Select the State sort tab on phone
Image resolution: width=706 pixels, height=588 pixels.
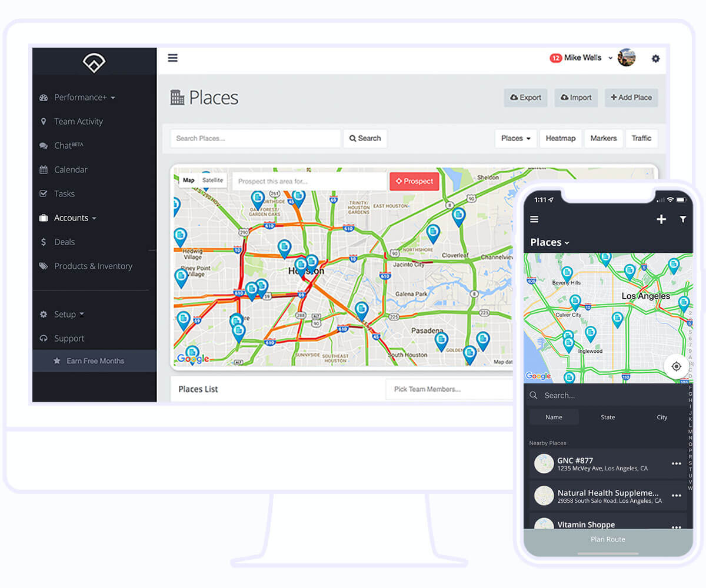point(608,417)
